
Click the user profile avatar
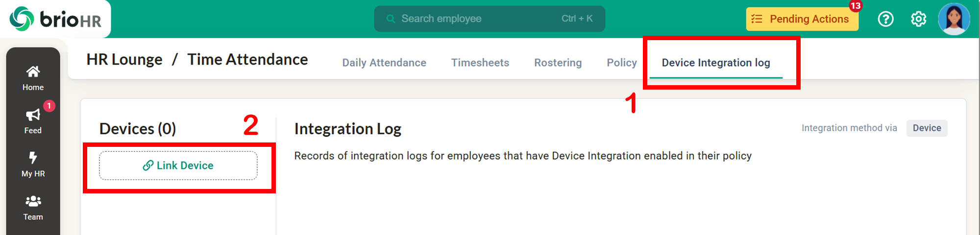pos(954,19)
